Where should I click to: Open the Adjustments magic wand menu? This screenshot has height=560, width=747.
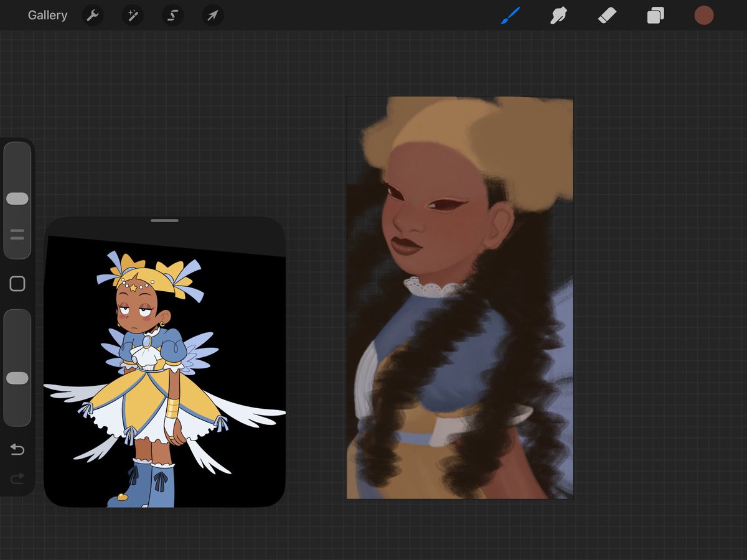click(x=133, y=16)
